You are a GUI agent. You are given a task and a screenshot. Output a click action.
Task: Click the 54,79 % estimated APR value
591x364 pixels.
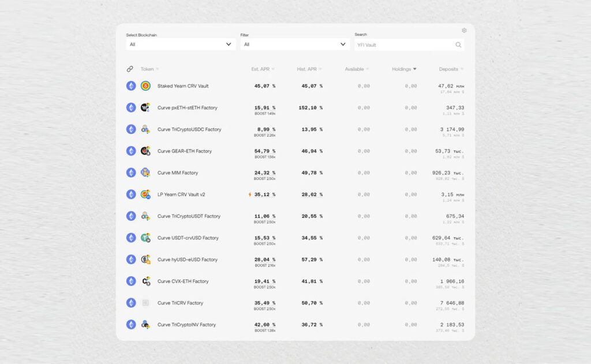[264, 151]
